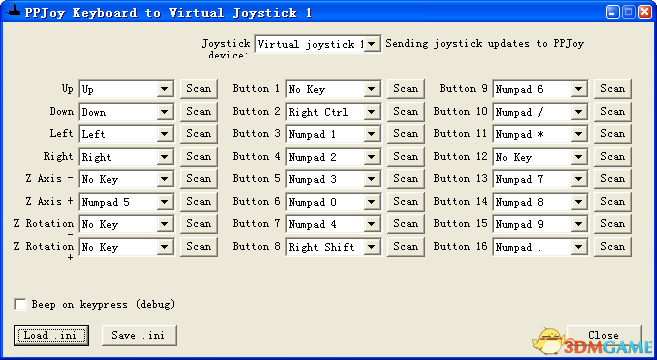Click the Load .ini button
The width and height of the screenshot is (657, 360).
[x=51, y=335]
